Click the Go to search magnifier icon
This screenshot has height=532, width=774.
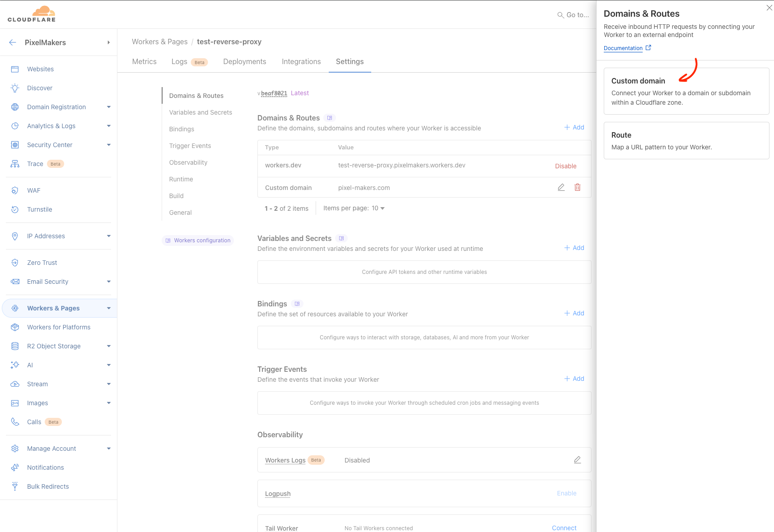pyautogui.click(x=560, y=15)
